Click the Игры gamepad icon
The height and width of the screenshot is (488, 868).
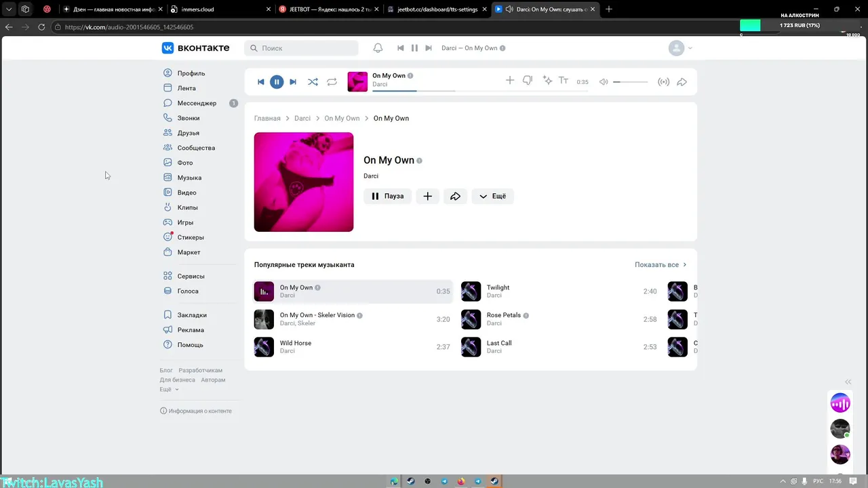coord(167,222)
